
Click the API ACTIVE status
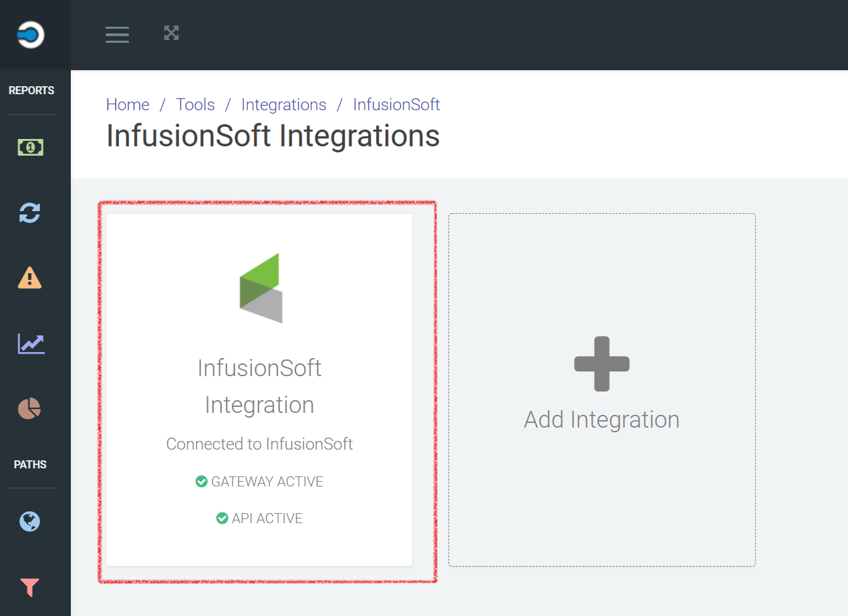259,518
